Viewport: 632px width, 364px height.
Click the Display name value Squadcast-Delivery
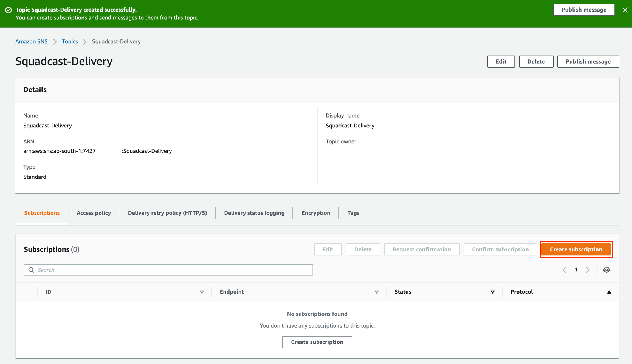(350, 126)
